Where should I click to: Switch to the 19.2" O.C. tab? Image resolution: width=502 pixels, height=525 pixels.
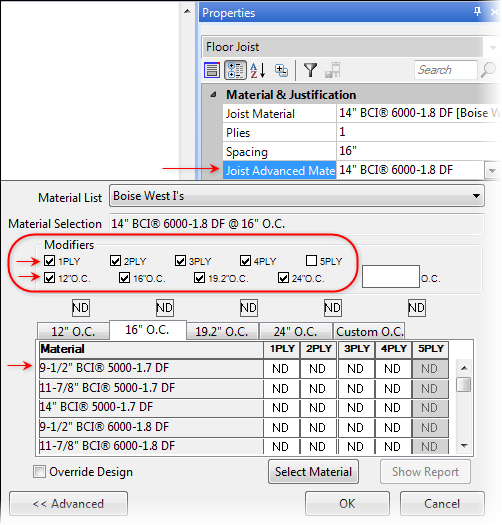tap(222, 331)
